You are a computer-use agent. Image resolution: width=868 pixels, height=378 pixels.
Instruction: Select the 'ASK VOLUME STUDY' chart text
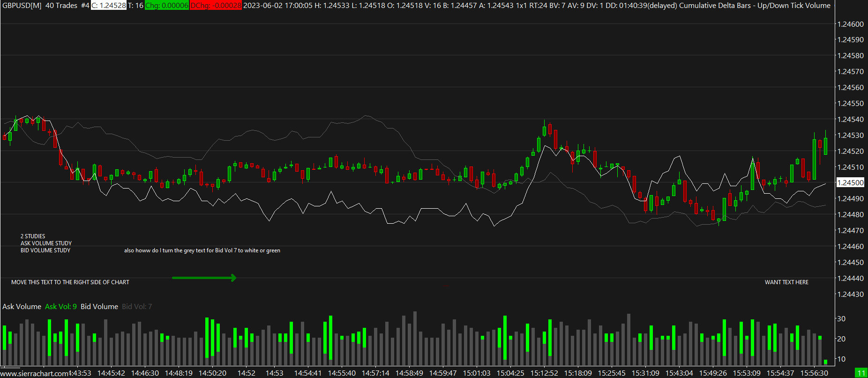coord(46,243)
